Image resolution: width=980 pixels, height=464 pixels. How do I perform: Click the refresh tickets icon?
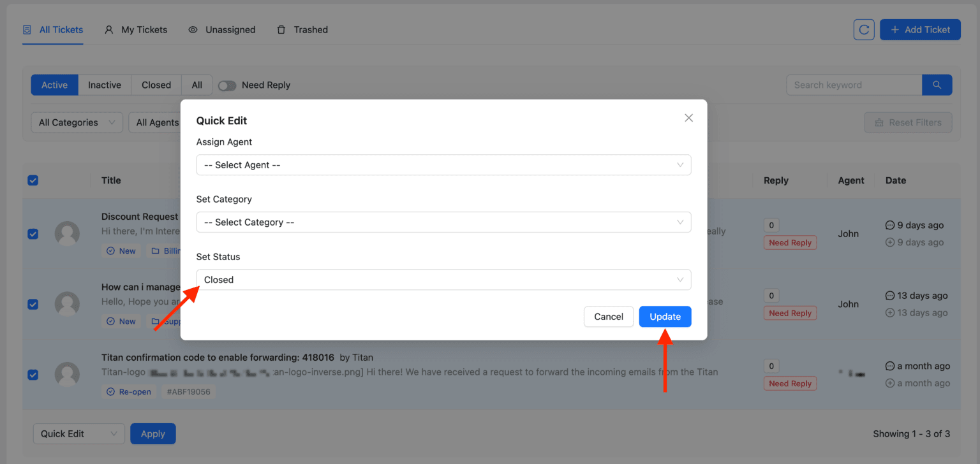(x=864, y=29)
